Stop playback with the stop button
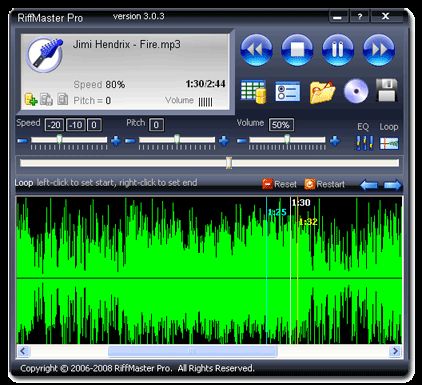The height and width of the screenshot is (385, 422). click(x=297, y=50)
